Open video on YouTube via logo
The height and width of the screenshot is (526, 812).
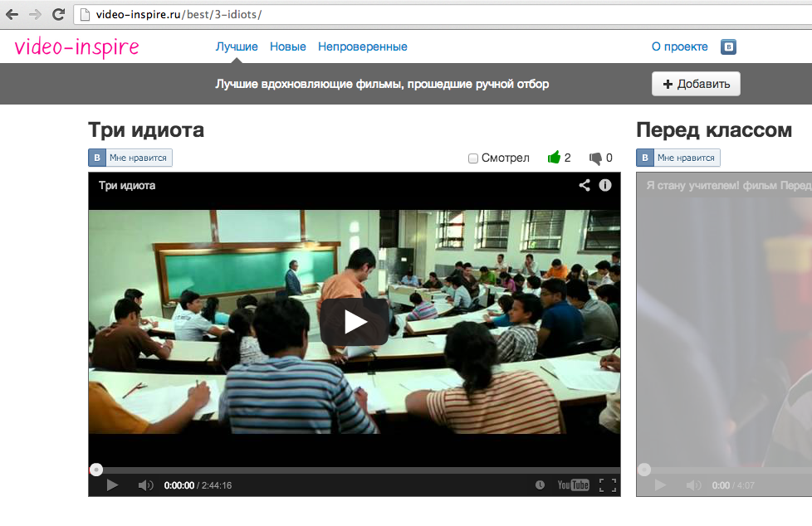[573, 485]
